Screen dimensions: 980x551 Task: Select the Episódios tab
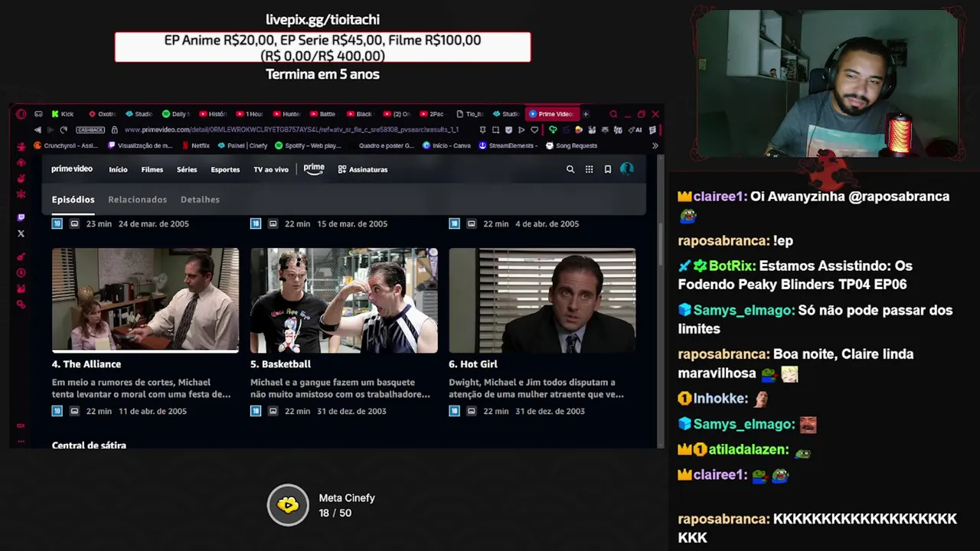73,200
